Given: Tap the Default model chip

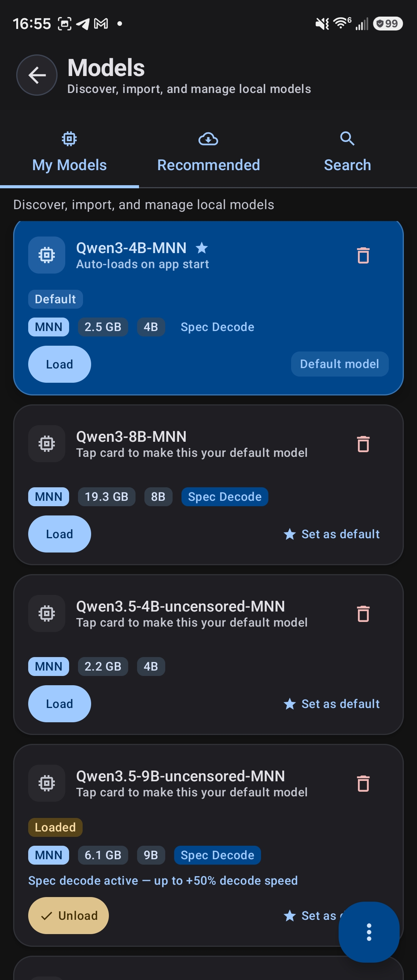Looking at the screenshot, I should pyautogui.click(x=339, y=364).
